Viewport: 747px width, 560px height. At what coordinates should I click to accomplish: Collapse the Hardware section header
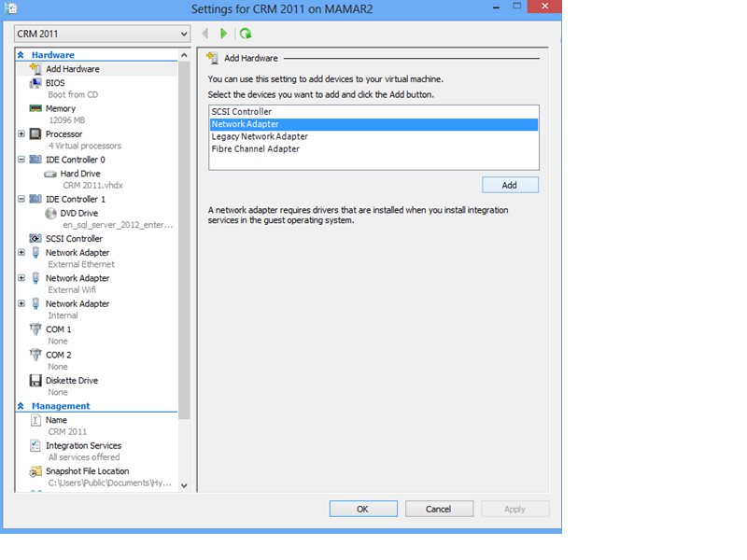[21, 55]
